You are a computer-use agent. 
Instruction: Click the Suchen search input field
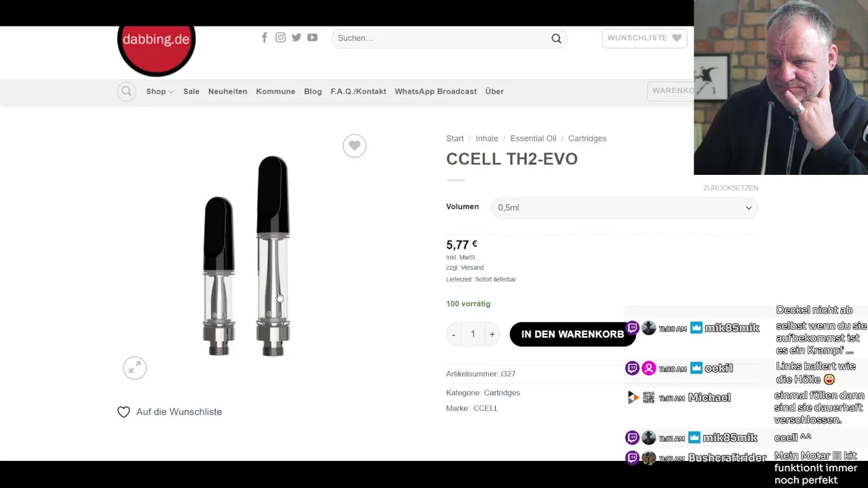pyautogui.click(x=442, y=39)
